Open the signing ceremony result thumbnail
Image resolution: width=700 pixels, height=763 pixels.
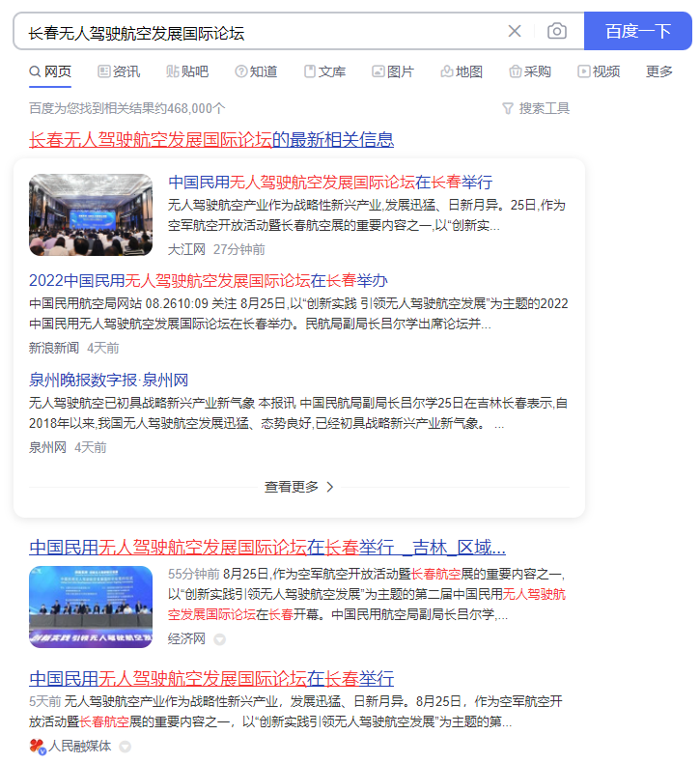point(91,607)
